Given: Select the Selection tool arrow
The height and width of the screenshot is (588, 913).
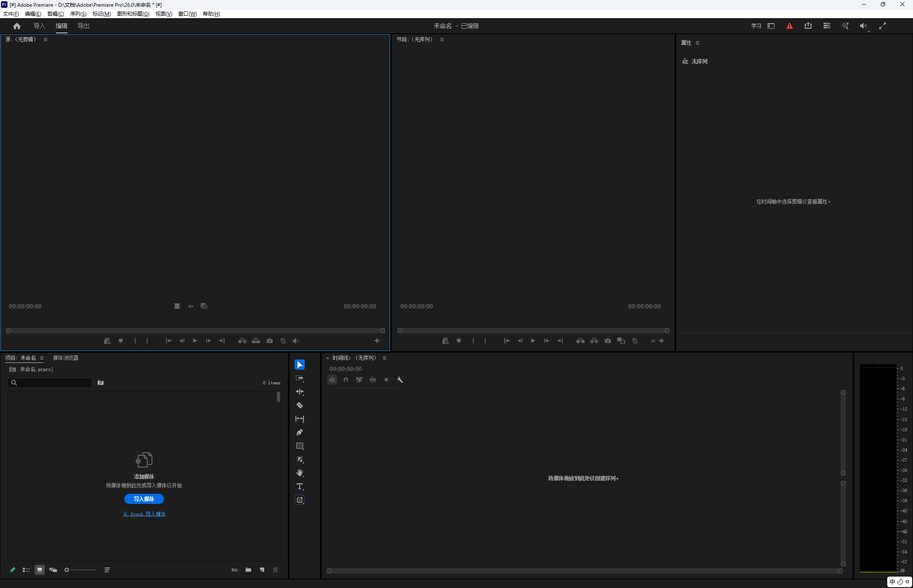Looking at the screenshot, I should coord(300,365).
